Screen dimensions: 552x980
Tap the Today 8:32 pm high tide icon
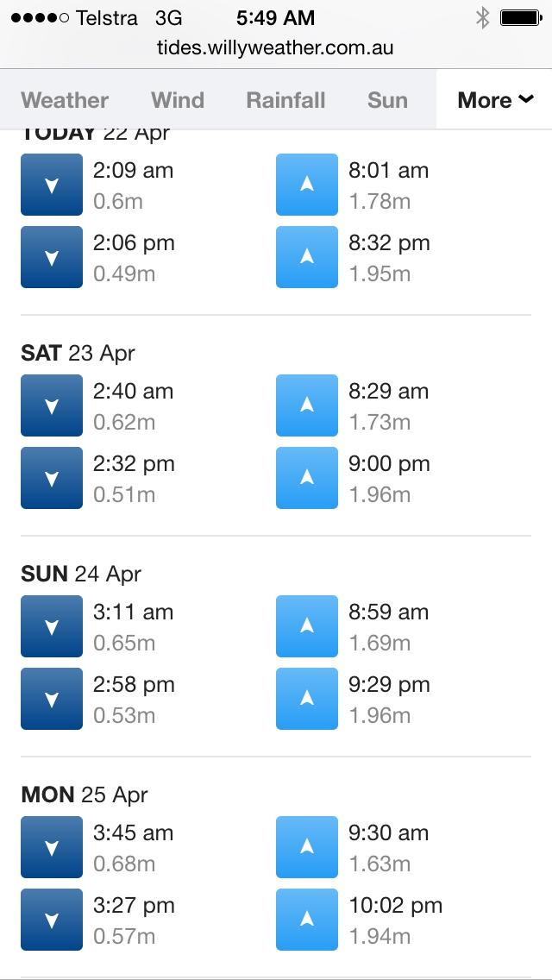click(x=307, y=257)
